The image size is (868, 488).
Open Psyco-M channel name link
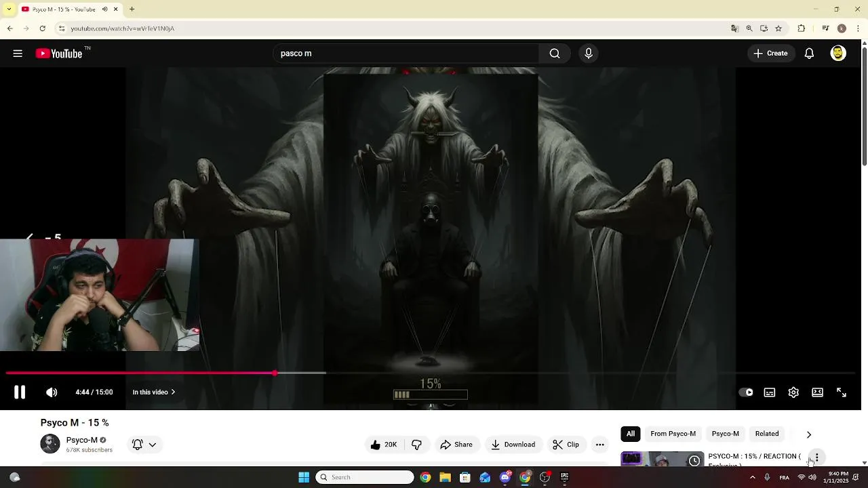(x=82, y=440)
